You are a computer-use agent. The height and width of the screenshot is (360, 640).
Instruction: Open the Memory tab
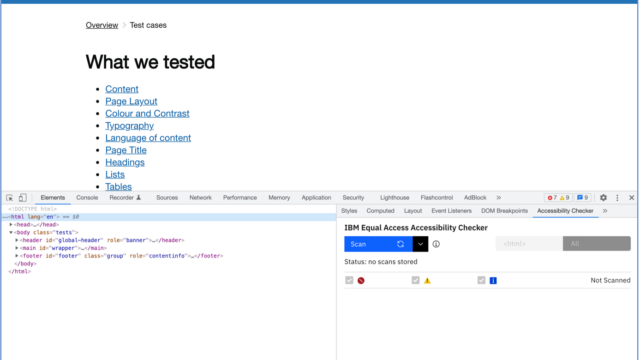[279, 198]
